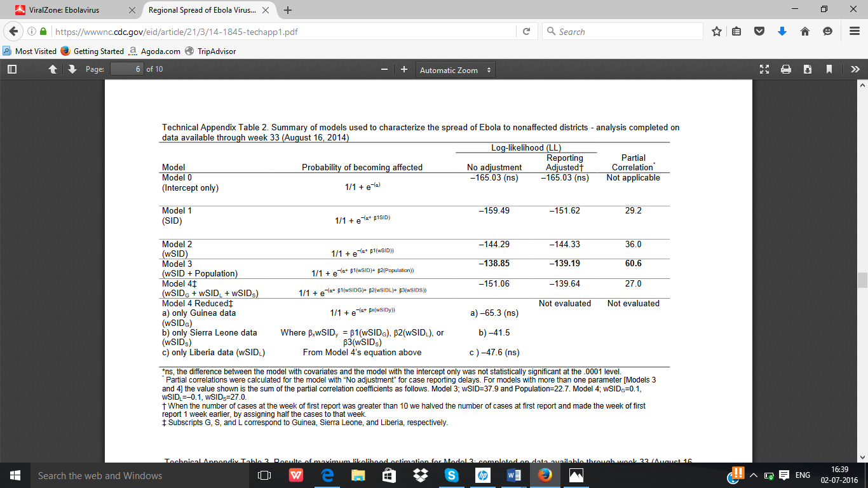Change the ENG input language
The width and height of the screenshot is (868, 488).
coord(803,475)
